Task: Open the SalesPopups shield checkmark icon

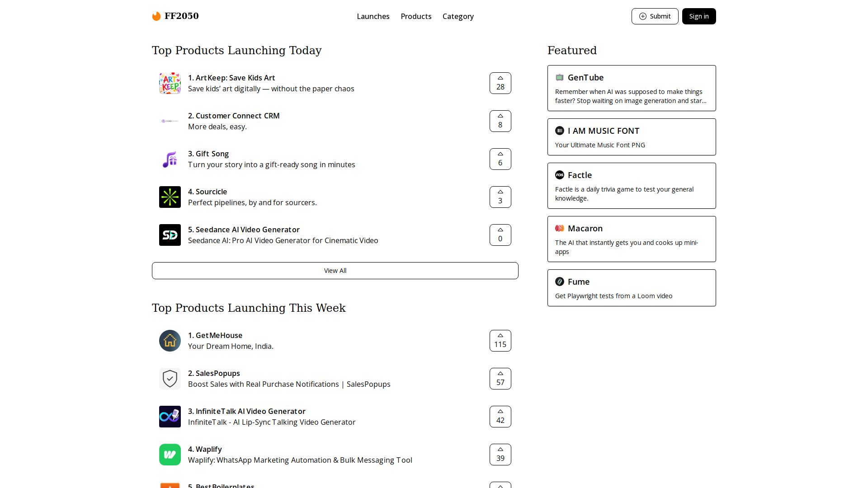Action: [x=170, y=379]
